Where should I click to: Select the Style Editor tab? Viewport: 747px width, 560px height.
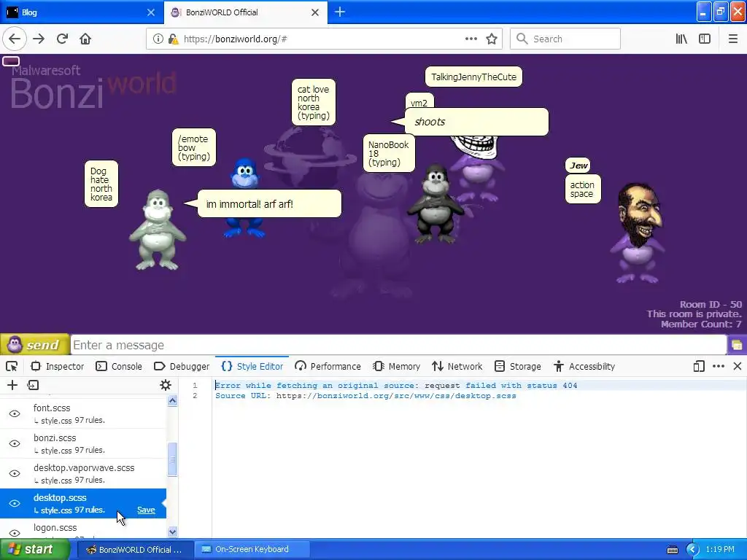[x=252, y=366]
